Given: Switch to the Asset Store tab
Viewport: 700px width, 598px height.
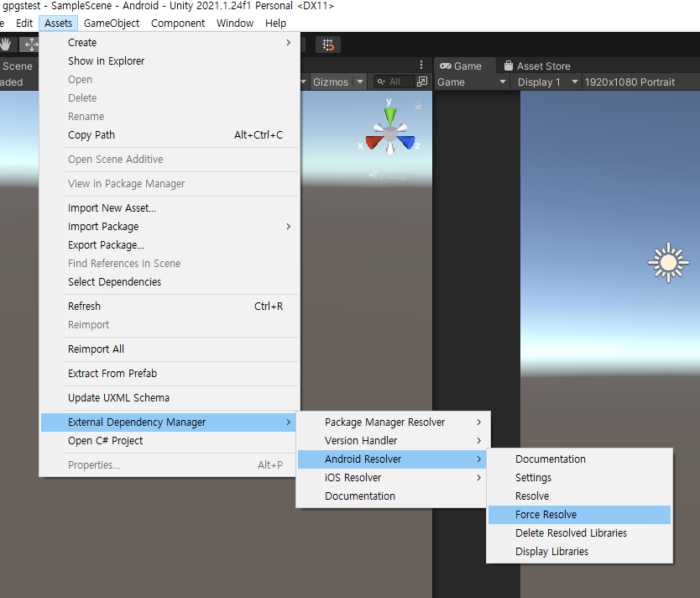Looking at the screenshot, I should tap(537, 66).
